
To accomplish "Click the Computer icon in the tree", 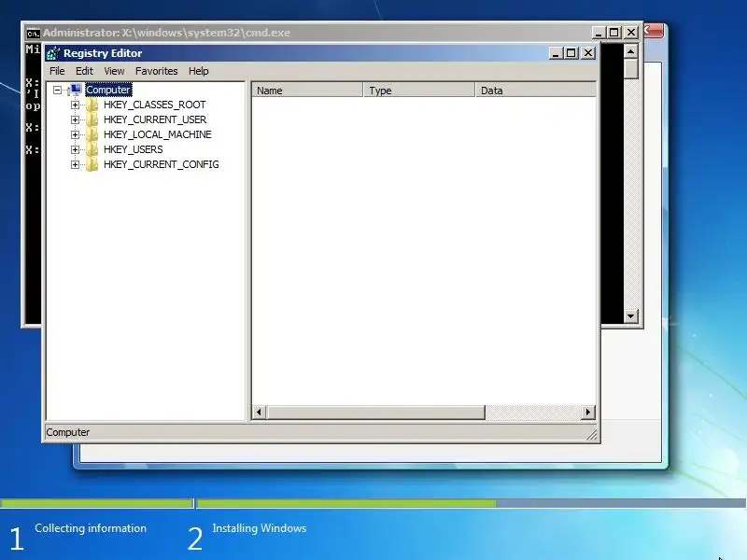I will click(x=76, y=90).
